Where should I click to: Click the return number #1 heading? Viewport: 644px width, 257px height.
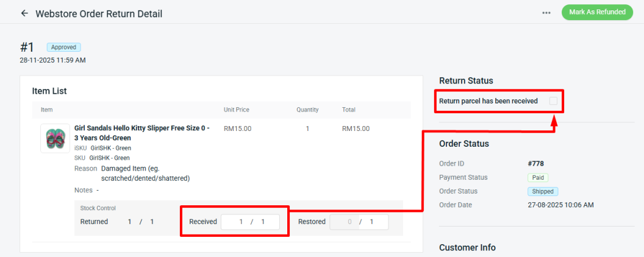click(27, 48)
